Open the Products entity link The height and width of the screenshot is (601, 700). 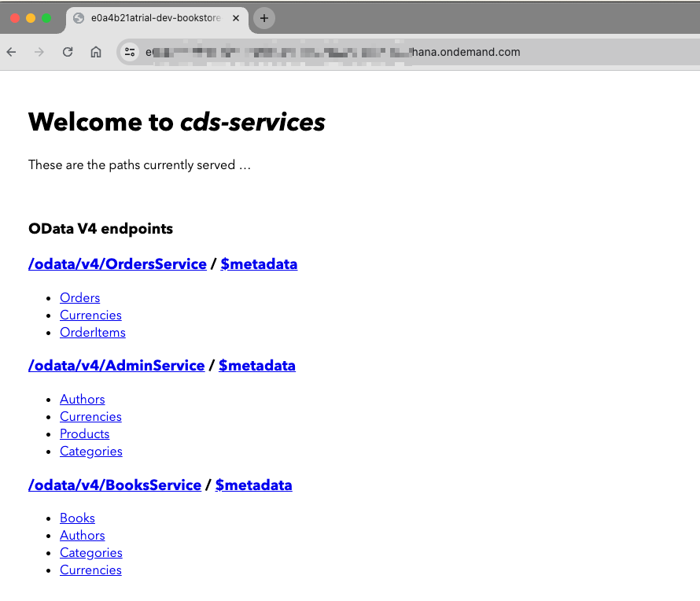[x=85, y=434]
